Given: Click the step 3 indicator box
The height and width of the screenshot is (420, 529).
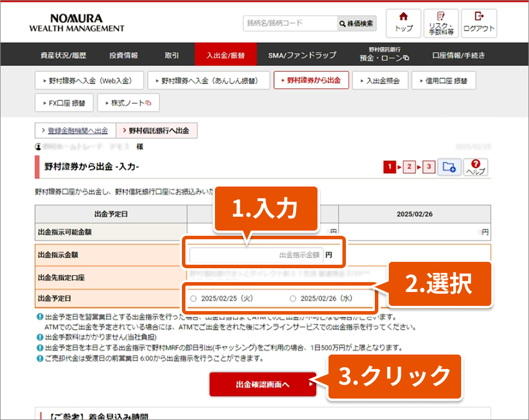Looking at the screenshot, I should click(429, 167).
